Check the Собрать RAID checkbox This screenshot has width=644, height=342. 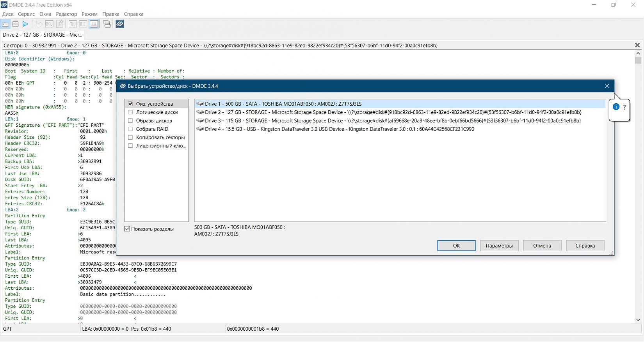(130, 129)
